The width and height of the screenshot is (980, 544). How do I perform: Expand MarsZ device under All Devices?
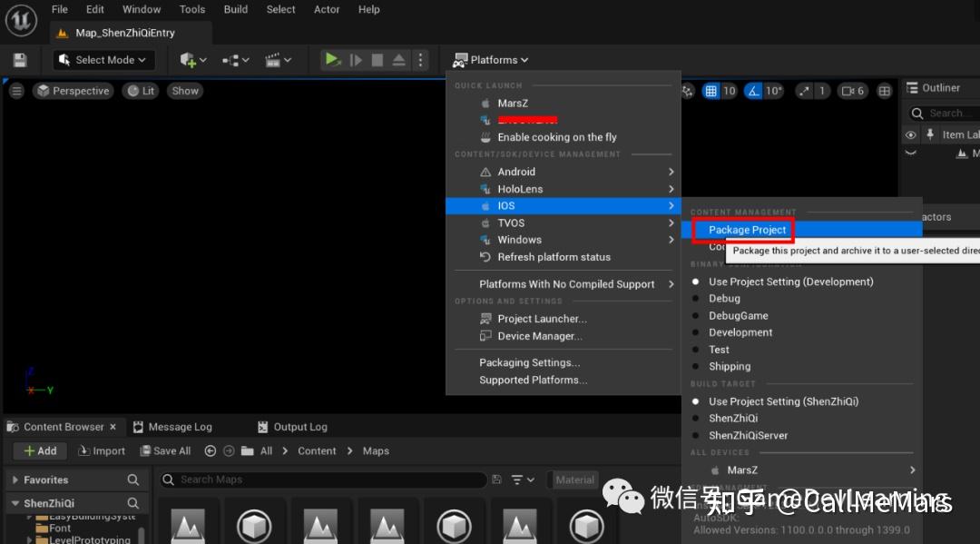coord(802,470)
